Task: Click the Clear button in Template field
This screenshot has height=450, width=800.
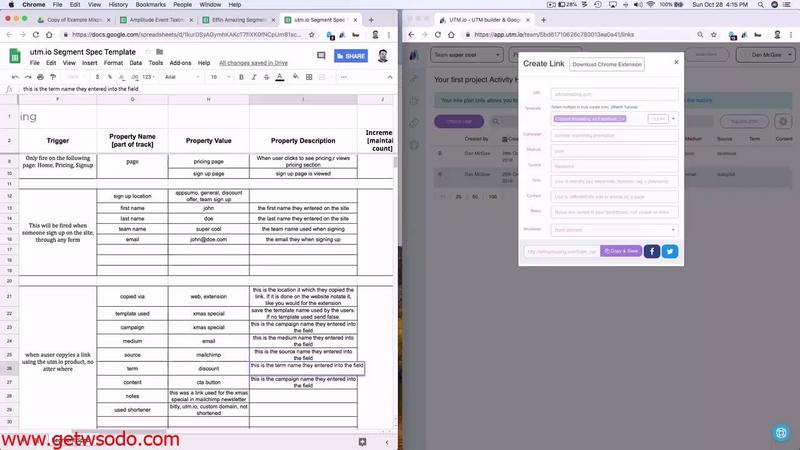Action: (658, 119)
